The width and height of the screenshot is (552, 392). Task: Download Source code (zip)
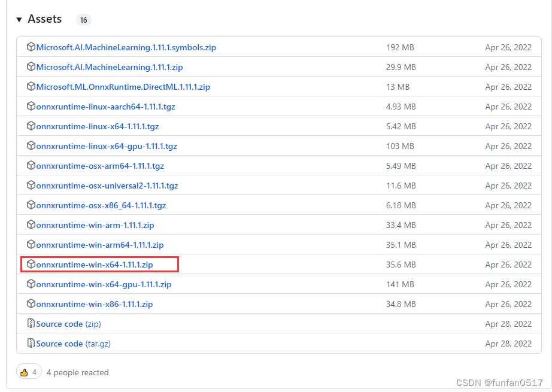click(69, 324)
